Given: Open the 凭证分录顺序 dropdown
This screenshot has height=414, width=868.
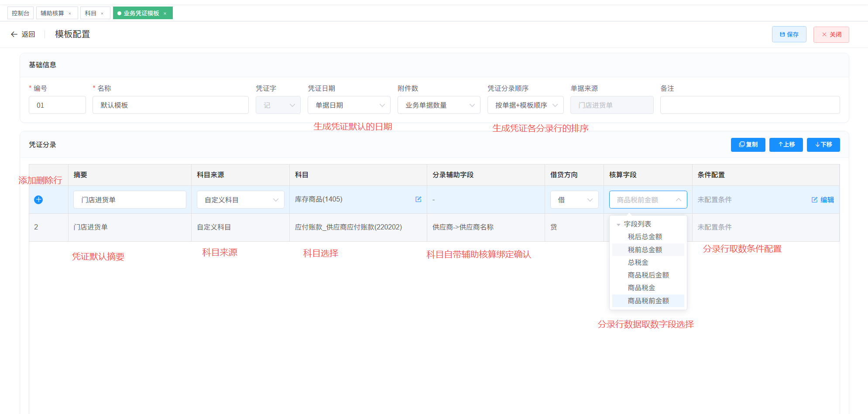Looking at the screenshot, I should pos(525,105).
